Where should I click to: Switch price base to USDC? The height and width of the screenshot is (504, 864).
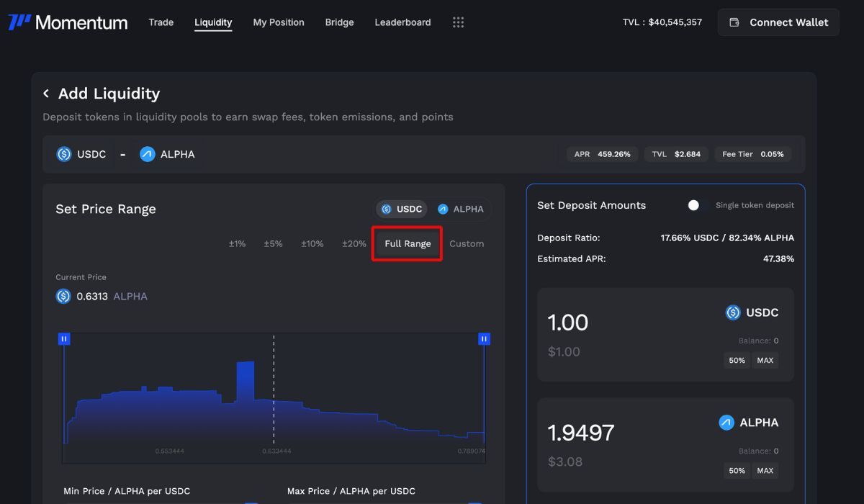pyautogui.click(x=402, y=209)
